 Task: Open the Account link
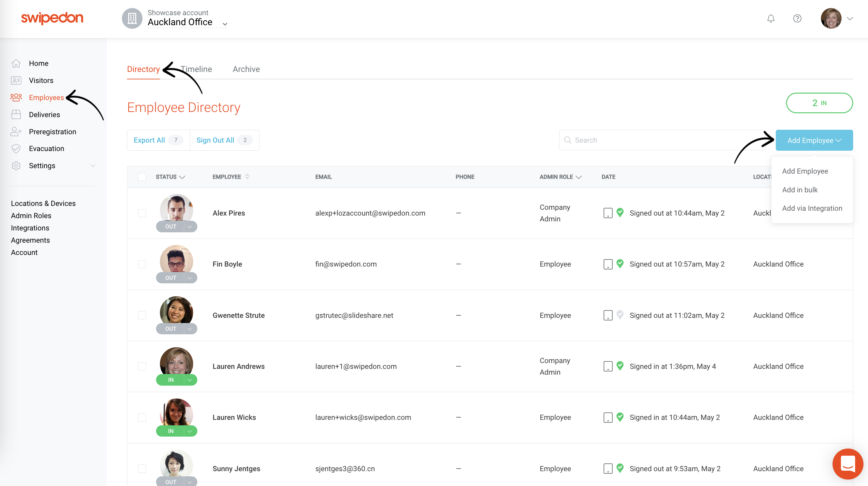(x=24, y=252)
